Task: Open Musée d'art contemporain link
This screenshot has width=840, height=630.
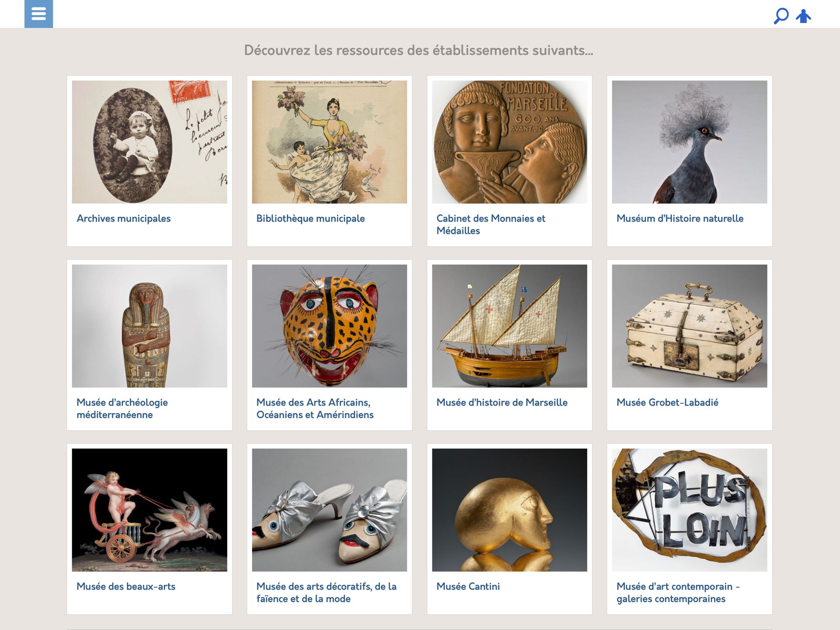Action: [678, 592]
